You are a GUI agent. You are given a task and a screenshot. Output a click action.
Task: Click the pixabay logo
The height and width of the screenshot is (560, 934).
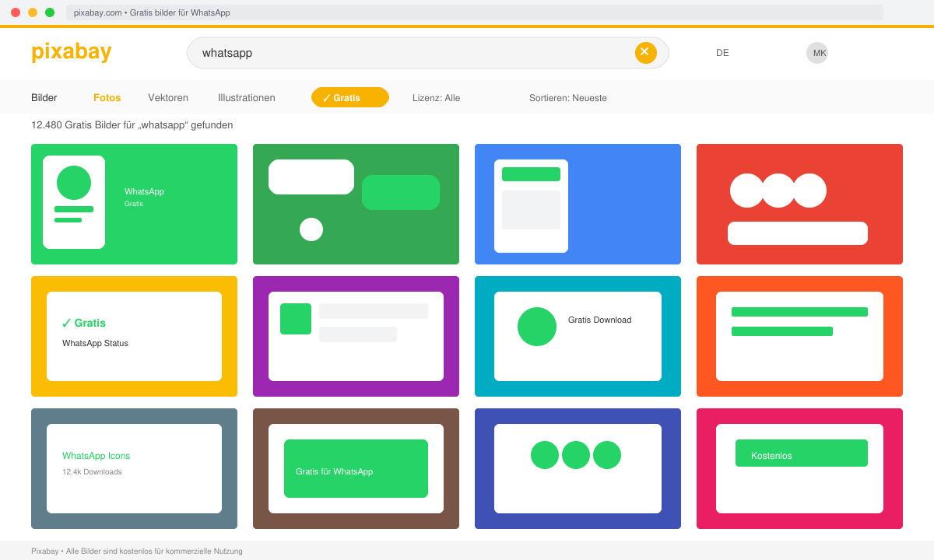(72, 51)
